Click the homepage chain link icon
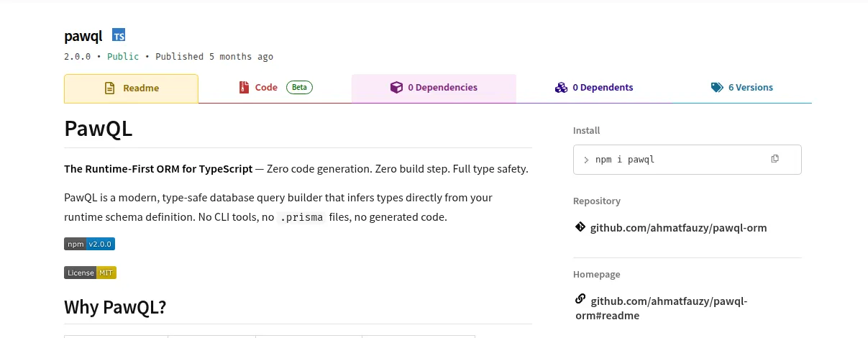 tap(580, 299)
